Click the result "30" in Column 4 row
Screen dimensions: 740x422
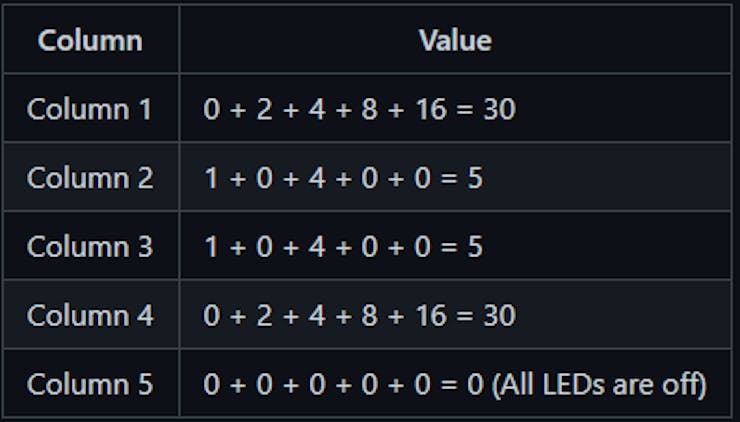point(499,316)
